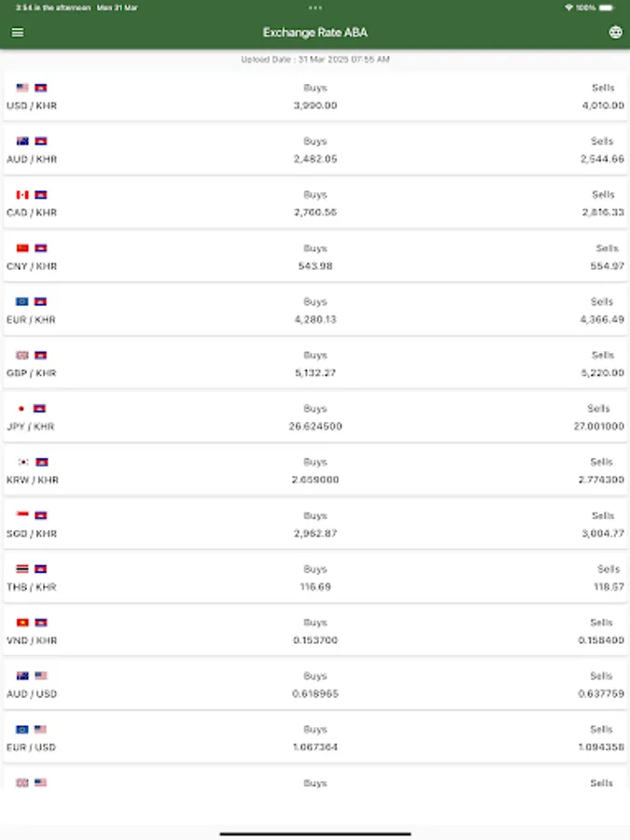Tap the three-dot multitasking indicator
Image resolution: width=630 pixels, height=840 pixels.
point(315,7)
